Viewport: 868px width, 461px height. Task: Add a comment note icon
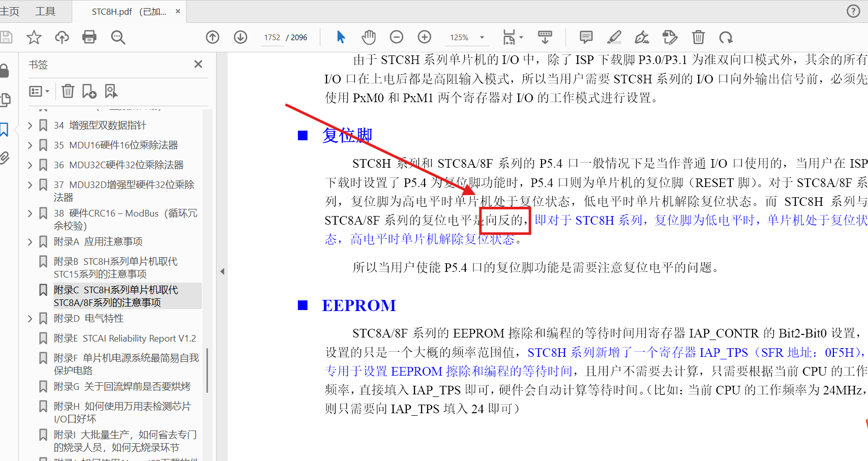[x=586, y=37]
